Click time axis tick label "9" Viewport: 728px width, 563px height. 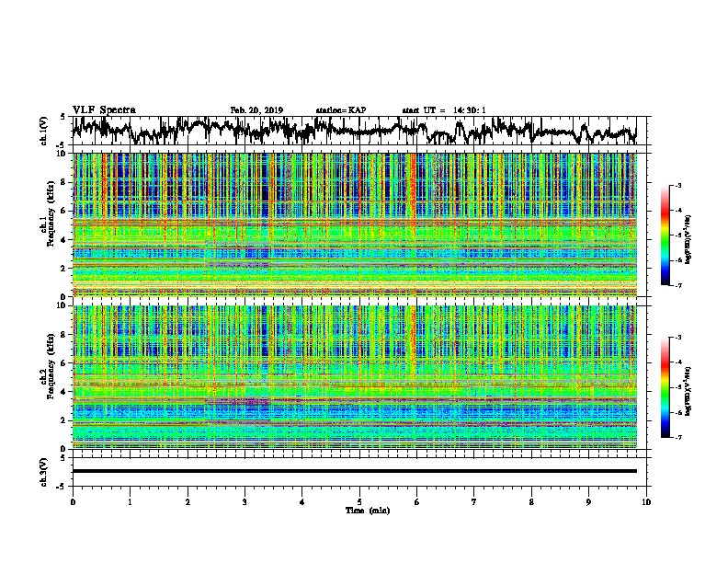(x=588, y=502)
